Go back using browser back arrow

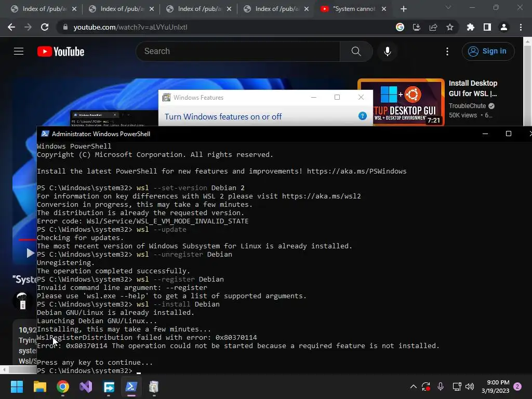(11, 27)
